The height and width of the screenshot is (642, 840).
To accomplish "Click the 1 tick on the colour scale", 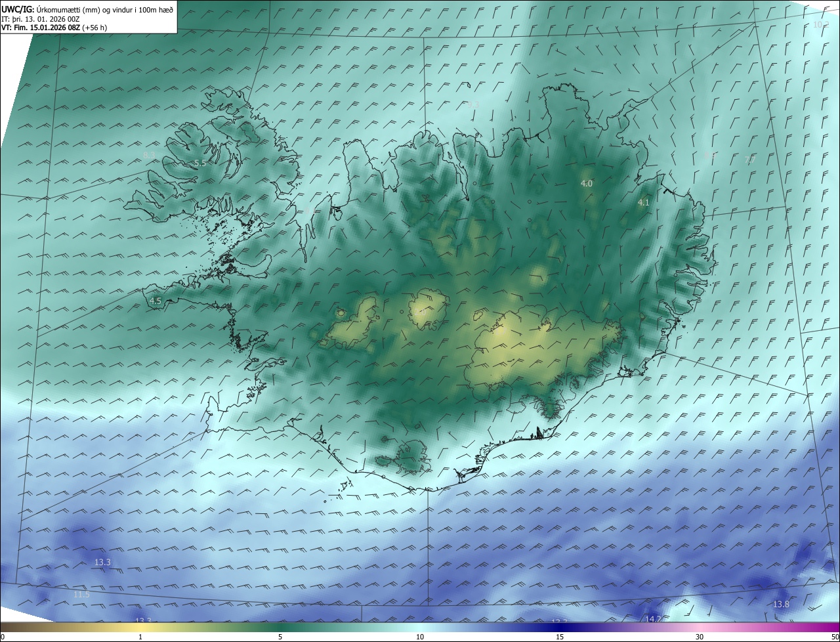I will (x=140, y=637).
